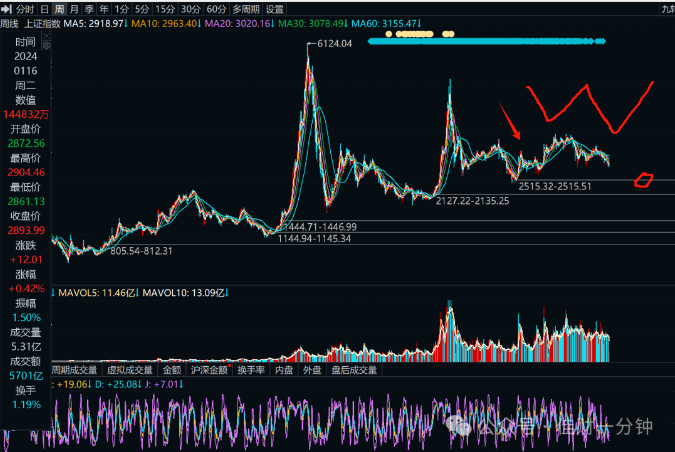Switch chart to 季 quarterly period
Viewport: 675px width, 452px height.
(89, 9)
